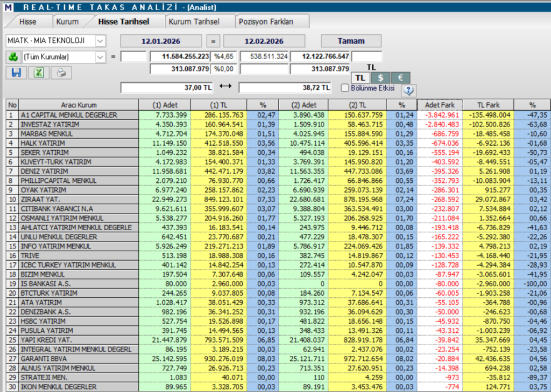Select the SEKER YATIRIM row
This screenshot has height=392, width=551.
[278, 153]
